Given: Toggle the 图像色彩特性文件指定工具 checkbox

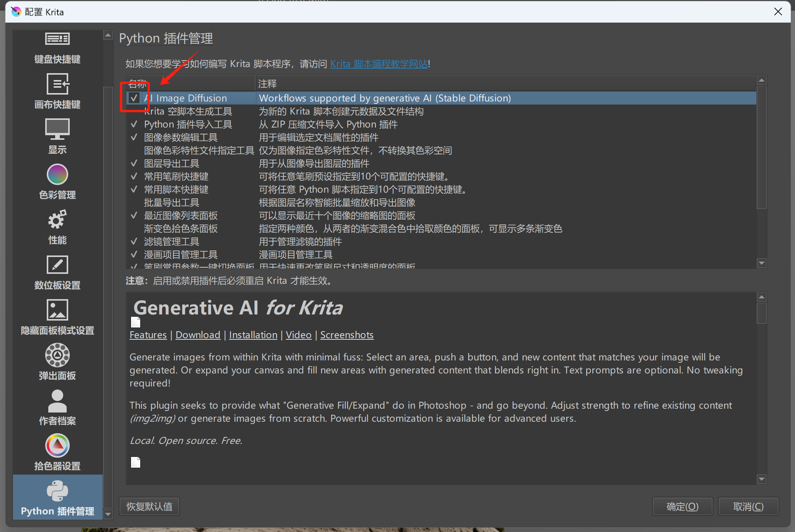Looking at the screenshot, I should 134,150.
